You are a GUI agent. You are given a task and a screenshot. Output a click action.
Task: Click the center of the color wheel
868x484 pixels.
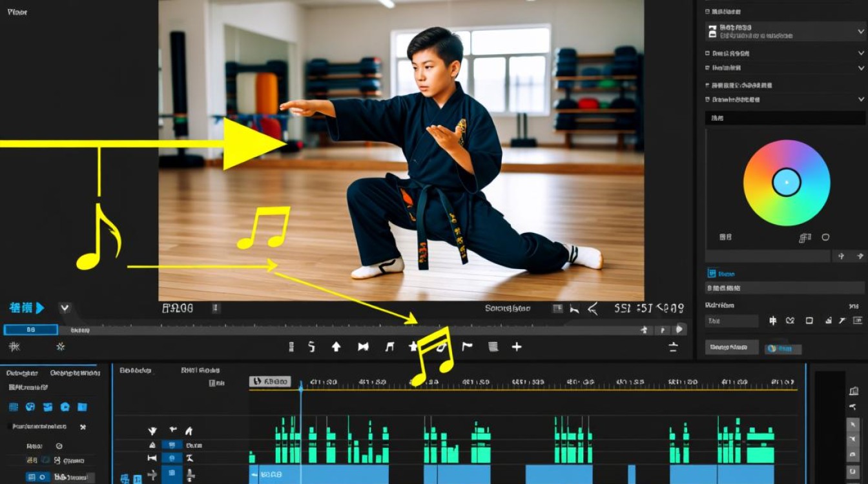[x=786, y=183]
